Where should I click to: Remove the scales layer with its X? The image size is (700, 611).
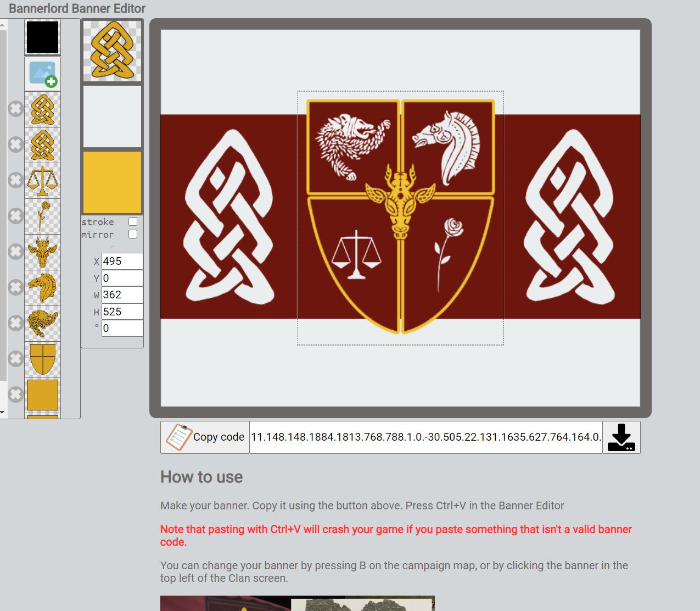pos(15,180)
